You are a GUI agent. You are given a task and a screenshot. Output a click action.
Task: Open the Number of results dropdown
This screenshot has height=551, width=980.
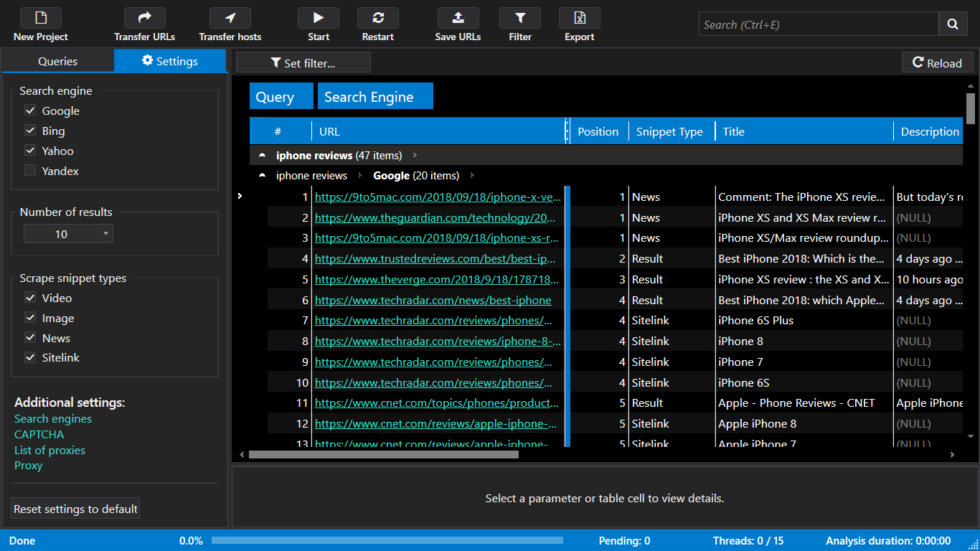point(68,234)
